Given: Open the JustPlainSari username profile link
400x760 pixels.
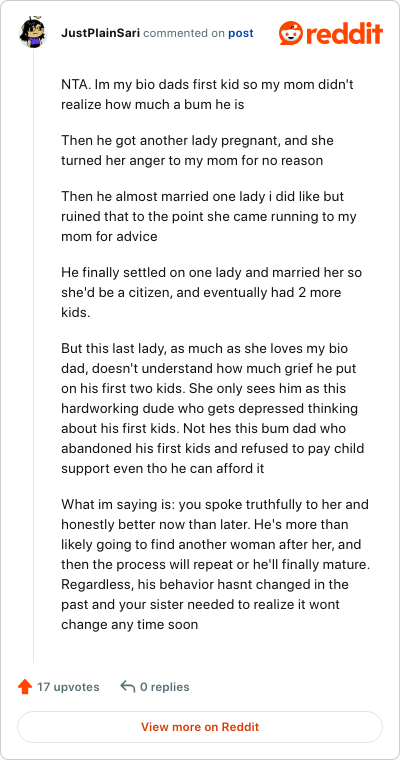Looking at the screenshot, I should [101, 33].
